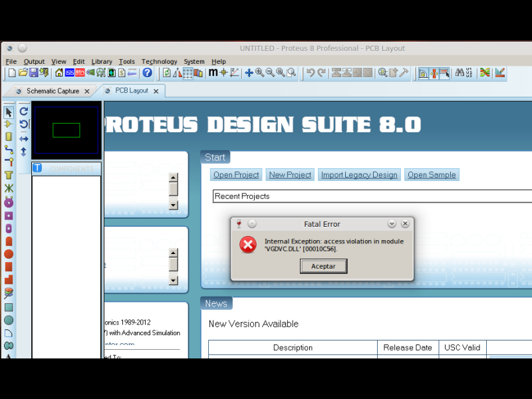Click the Undo arrow in toolbar

(x=311, y=72)
